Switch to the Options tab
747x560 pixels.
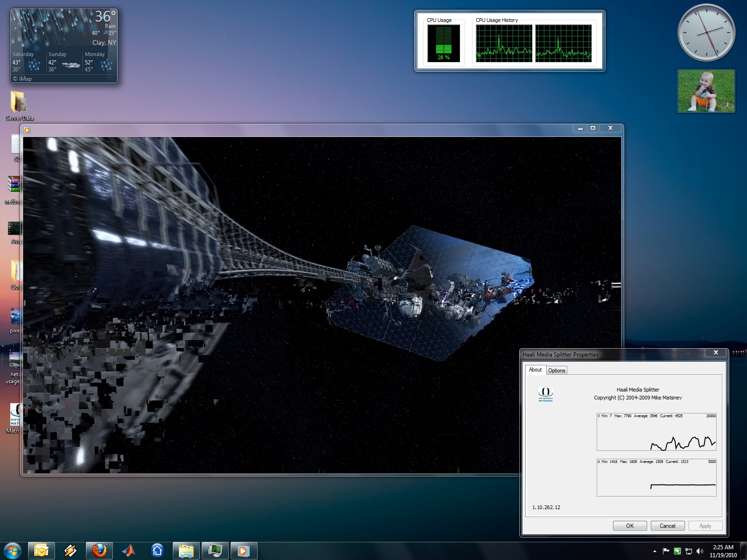tap(557, 371)
